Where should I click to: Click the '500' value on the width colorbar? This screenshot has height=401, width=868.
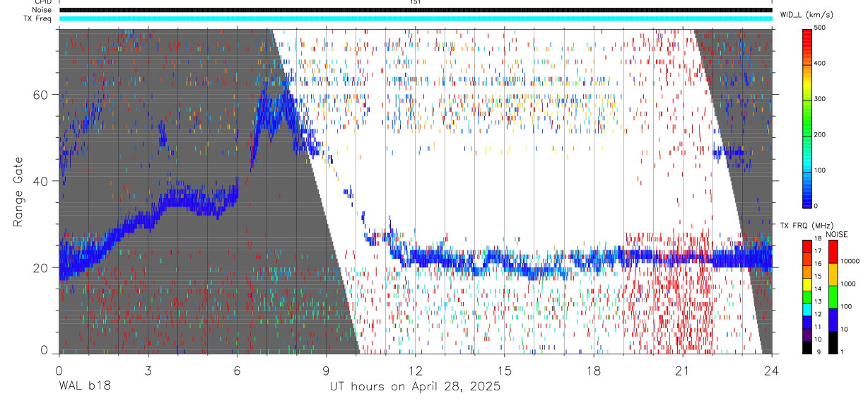[819, 28]
